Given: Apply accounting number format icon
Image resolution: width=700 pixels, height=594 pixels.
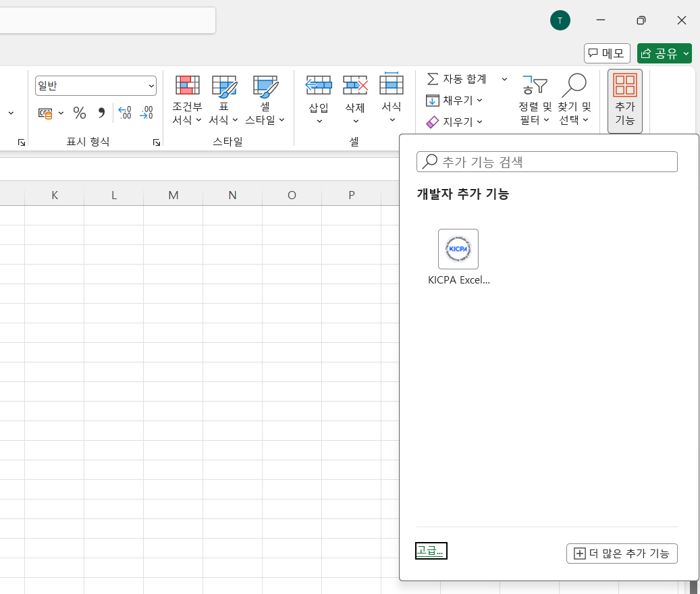Looking at the screenshot, I should click(x=45, y=113).
